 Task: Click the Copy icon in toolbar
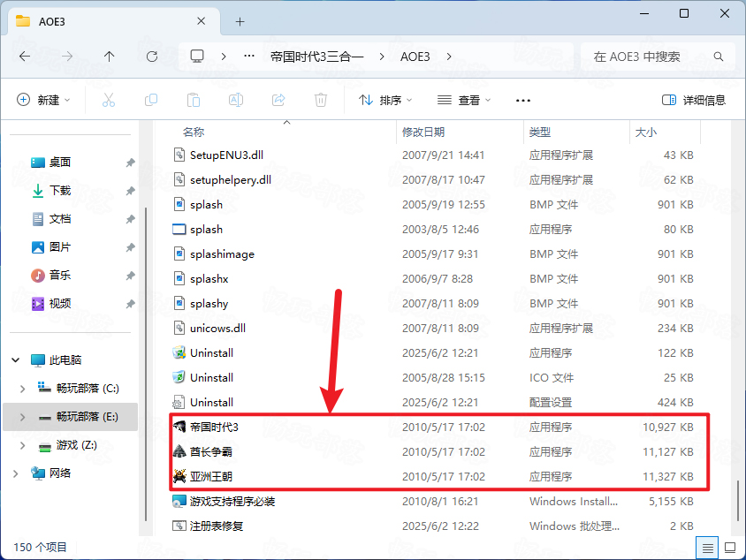click(151, 100)
